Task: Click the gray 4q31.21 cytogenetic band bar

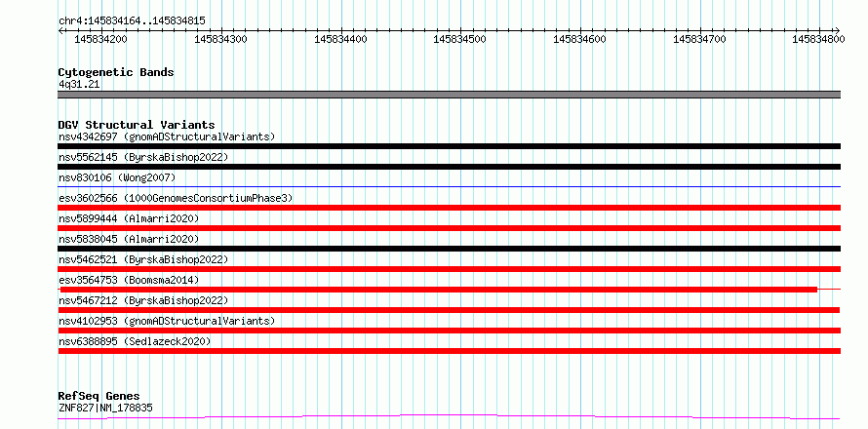Action: pos(450,95)
